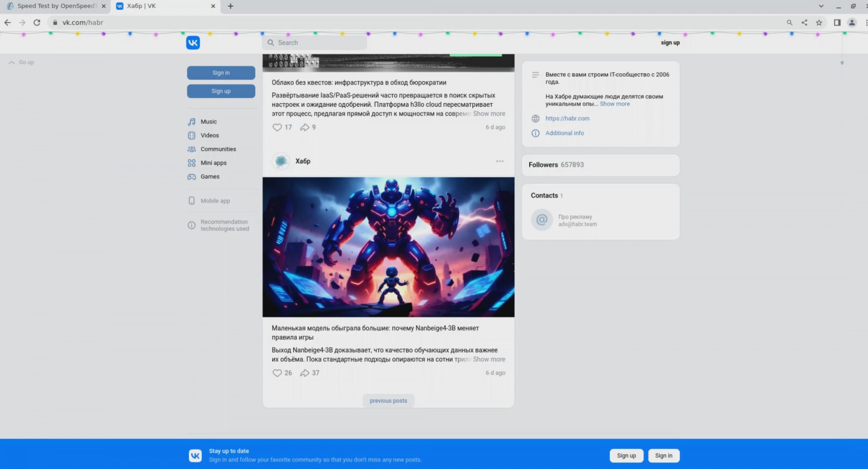Go back in browser history
Image resolution: width=868 pixels, height=469 pixels.
8,23
